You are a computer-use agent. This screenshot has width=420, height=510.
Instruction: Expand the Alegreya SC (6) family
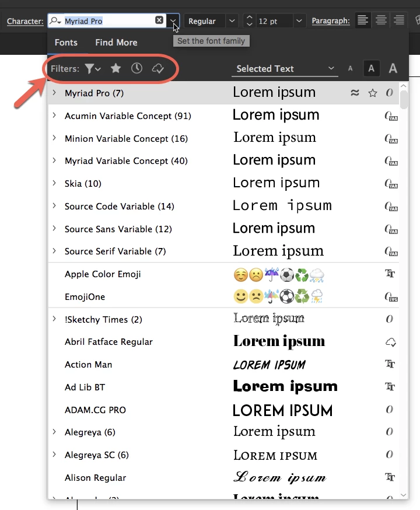[x=54, y=455]
